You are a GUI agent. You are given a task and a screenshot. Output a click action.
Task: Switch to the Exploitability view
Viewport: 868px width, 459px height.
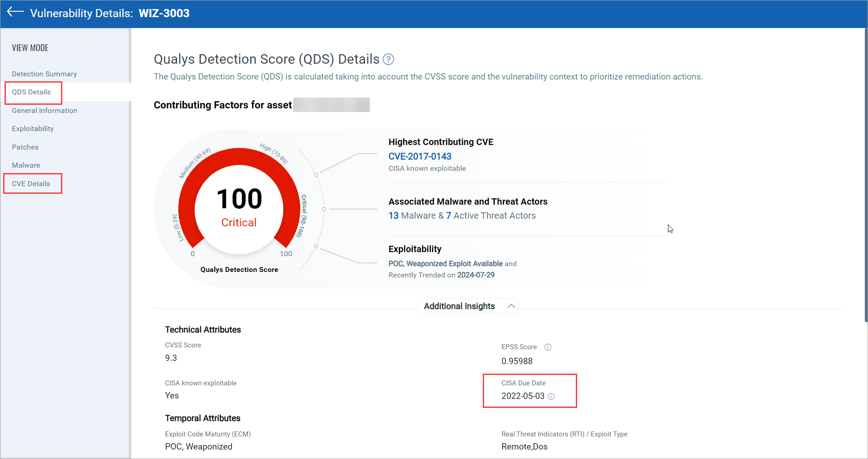[33, 129]
